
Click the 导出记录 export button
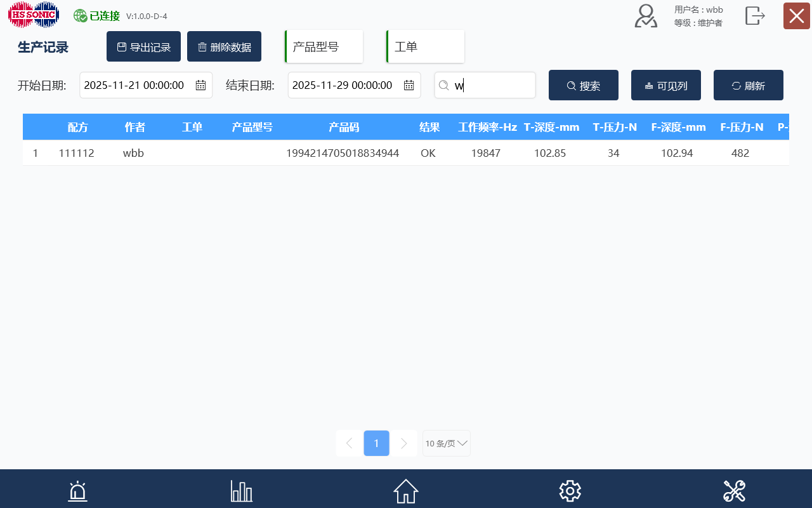tap(143, 46)
